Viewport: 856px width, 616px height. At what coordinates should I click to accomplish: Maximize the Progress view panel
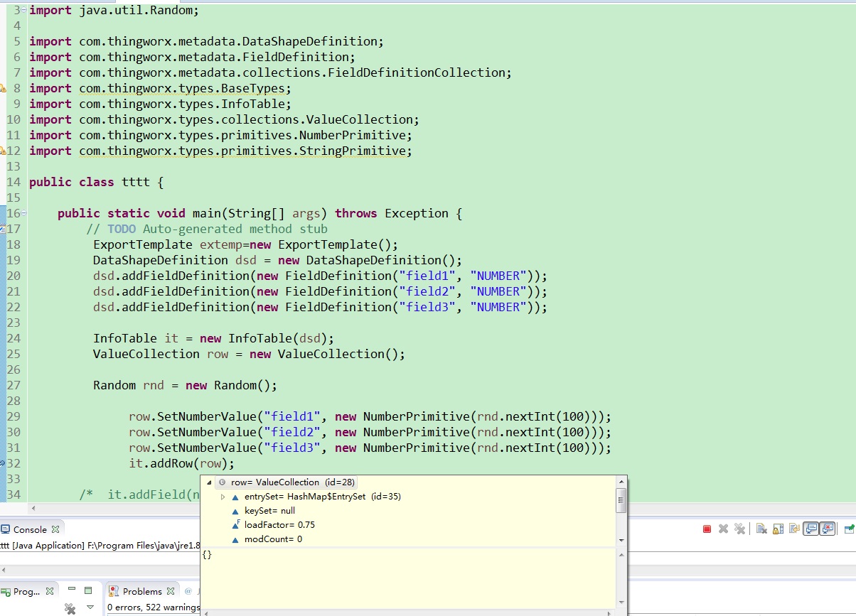click(88, 590)
